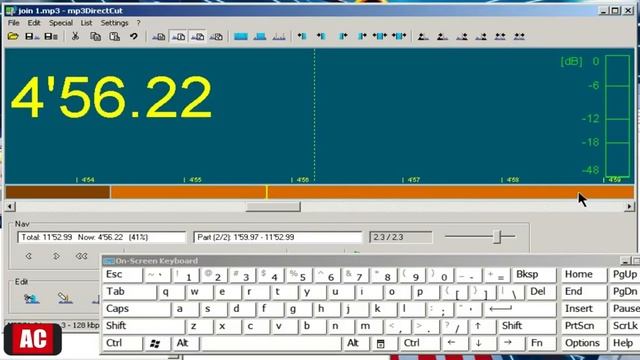Click the dark brown section of overview bar
This screenshot has height=360, width=640.
58,192
